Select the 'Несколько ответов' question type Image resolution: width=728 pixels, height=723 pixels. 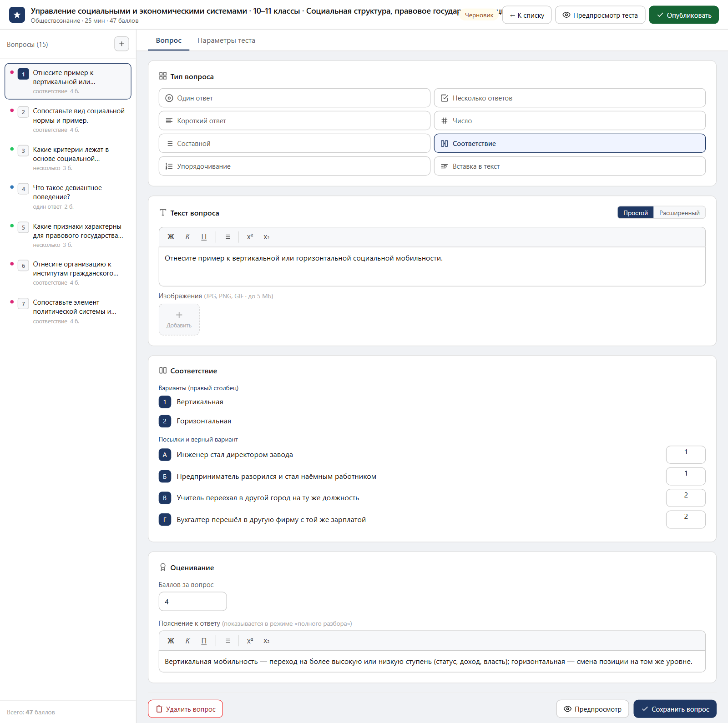(570, 98)
